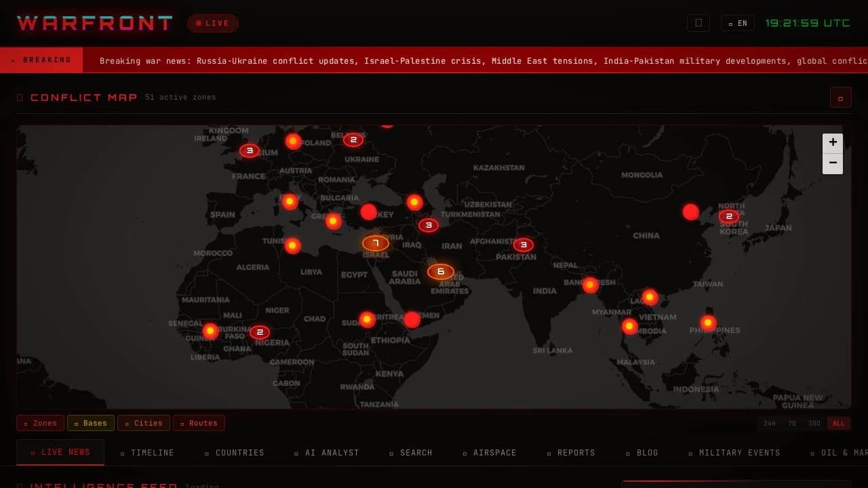Click the square icon button left of EN

pyautogui.click(x=698, y=23)
